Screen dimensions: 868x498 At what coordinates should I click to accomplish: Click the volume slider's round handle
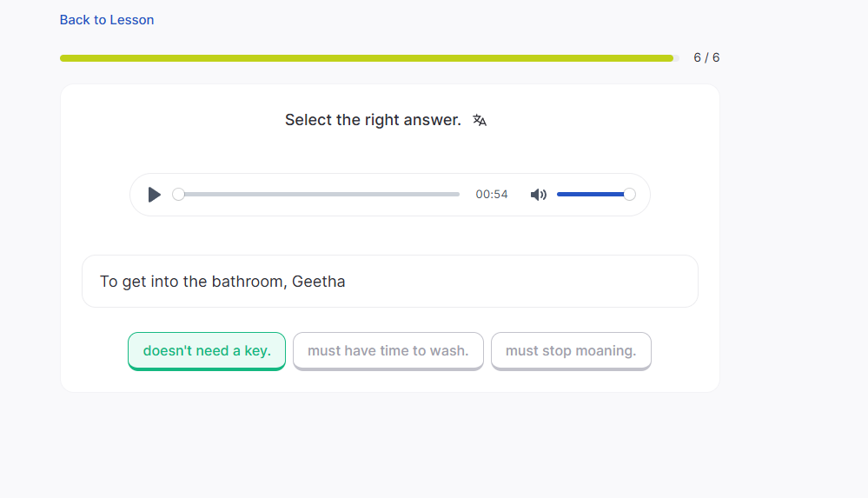pyautogui.click(x=630, y=195)
